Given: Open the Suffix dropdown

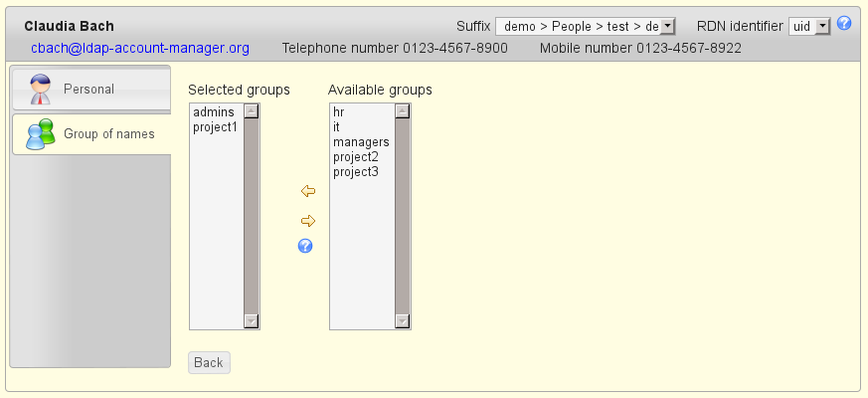Looking at the screenshot, I should (x=586, y=27).
